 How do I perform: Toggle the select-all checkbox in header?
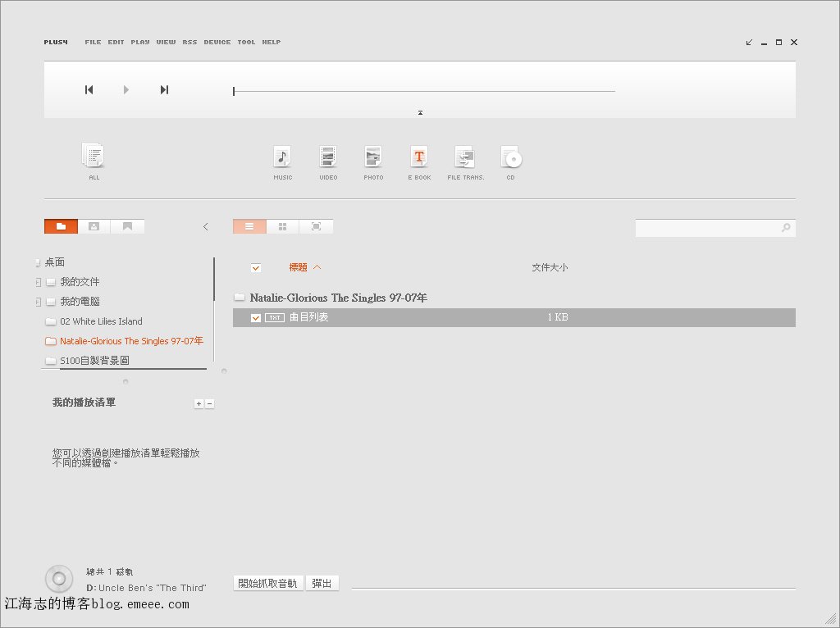pyautogui.click(x=256, y=268)
